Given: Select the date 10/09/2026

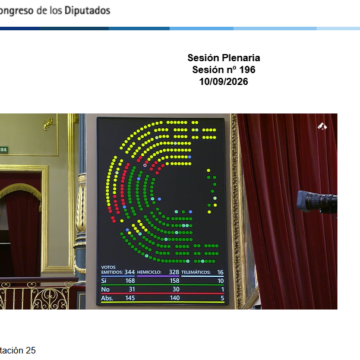Looking at the screenshot, I should click(224, 81).
